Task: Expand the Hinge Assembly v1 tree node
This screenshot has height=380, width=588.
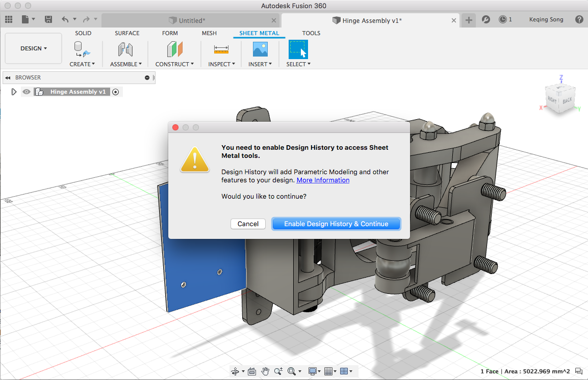Action: pyautogui.click(x=14, y=92)
